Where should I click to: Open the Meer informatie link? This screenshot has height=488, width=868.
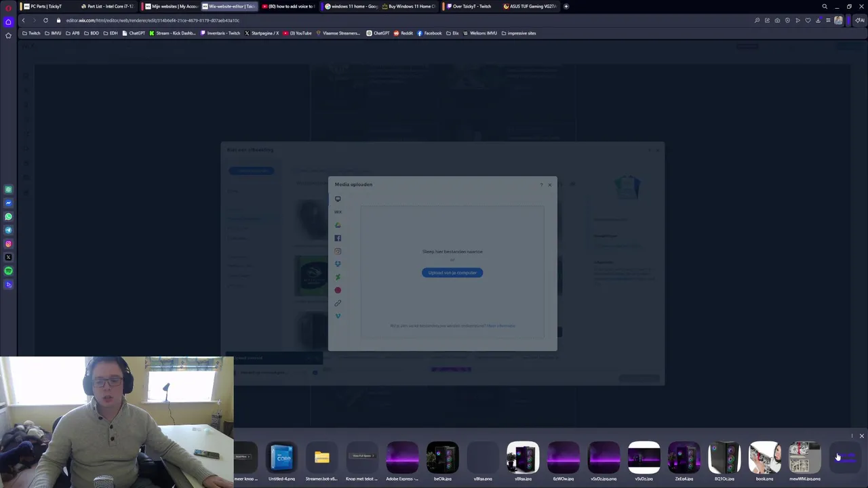coord(500,326)
